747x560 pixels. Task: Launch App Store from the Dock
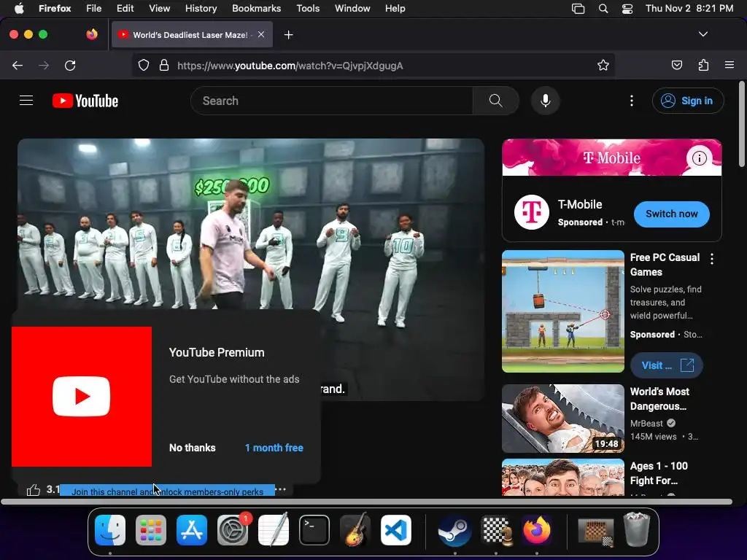pos(192,530)
